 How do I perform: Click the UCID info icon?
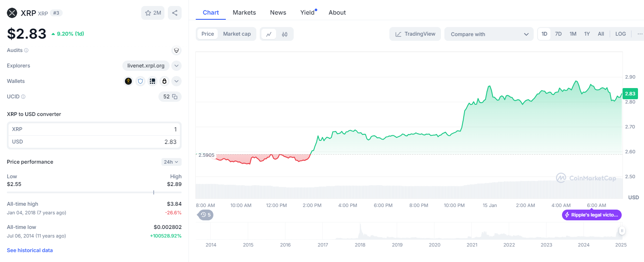pyautogui.click(x=23, y=97)
